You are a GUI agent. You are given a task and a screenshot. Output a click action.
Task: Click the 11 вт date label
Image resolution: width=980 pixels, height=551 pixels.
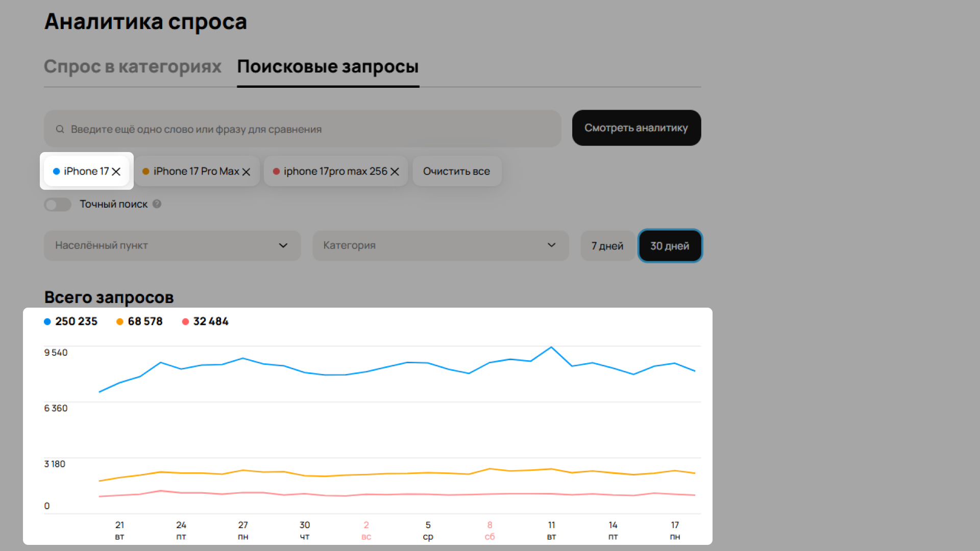pyautogui.click(x=551, y=531)
